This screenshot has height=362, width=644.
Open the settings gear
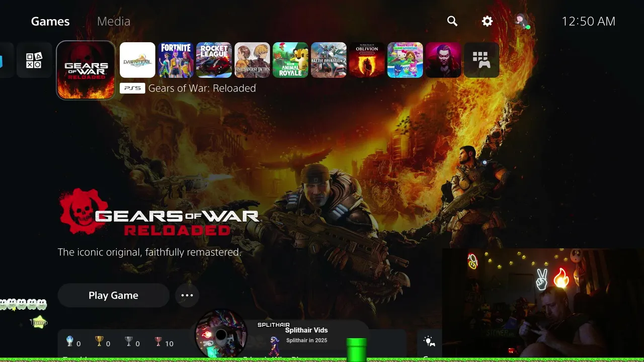coord(487,21)
